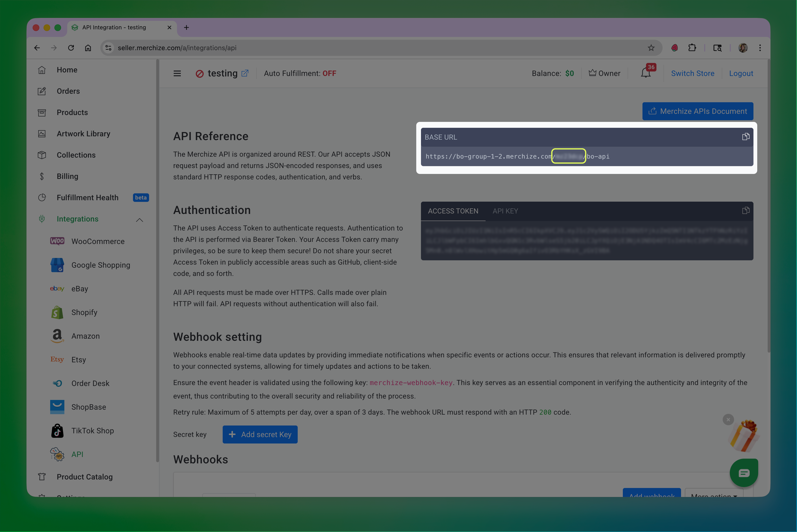Collapse the Integrations sidebar section
The height and width of the screenshot is (532, 797).
(x=139, y=220)
